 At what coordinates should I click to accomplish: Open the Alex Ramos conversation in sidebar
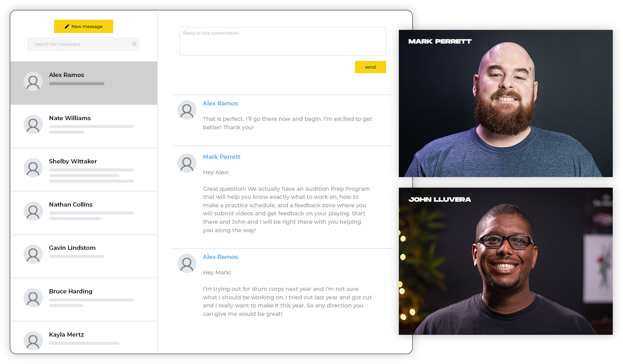tap(84, 83)
